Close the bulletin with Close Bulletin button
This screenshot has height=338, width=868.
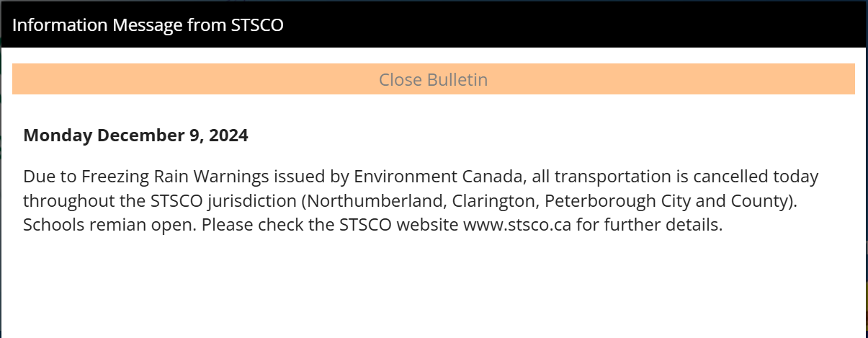(434, 79)
